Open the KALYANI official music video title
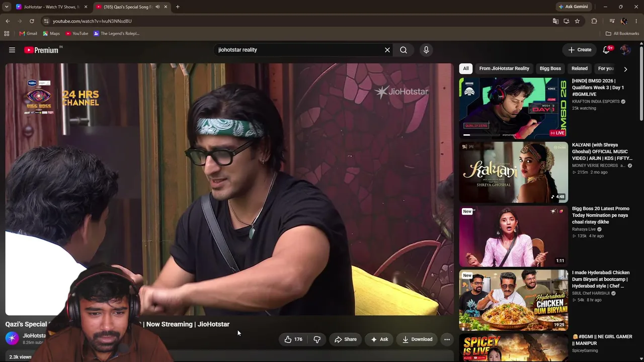The height and width of the screenshot is (362, 644). coord(602,151)
